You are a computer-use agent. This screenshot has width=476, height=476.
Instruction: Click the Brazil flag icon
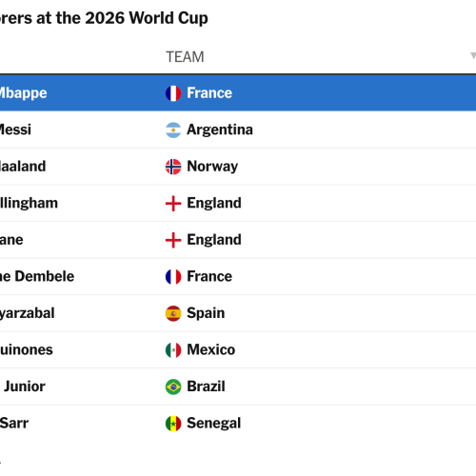(173, 387)
